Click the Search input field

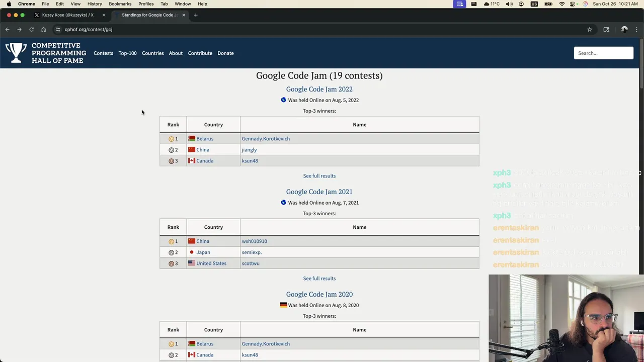click(603, 53)
